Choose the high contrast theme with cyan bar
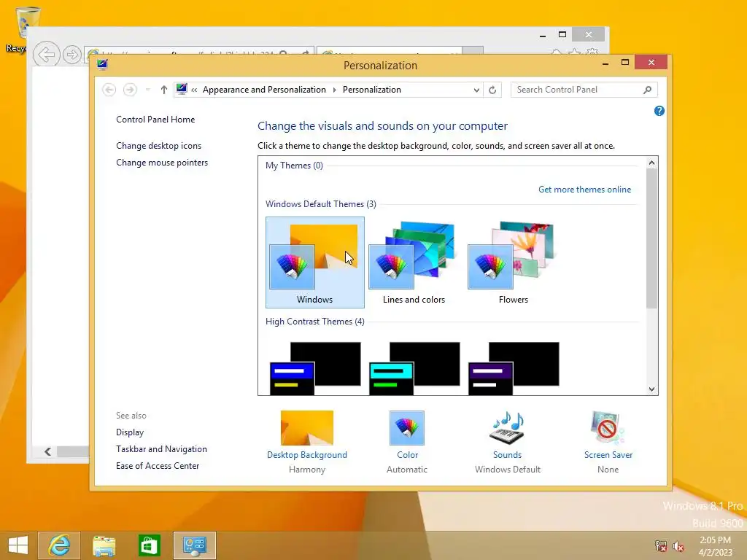The image size is (747, 560). (414, 368)
